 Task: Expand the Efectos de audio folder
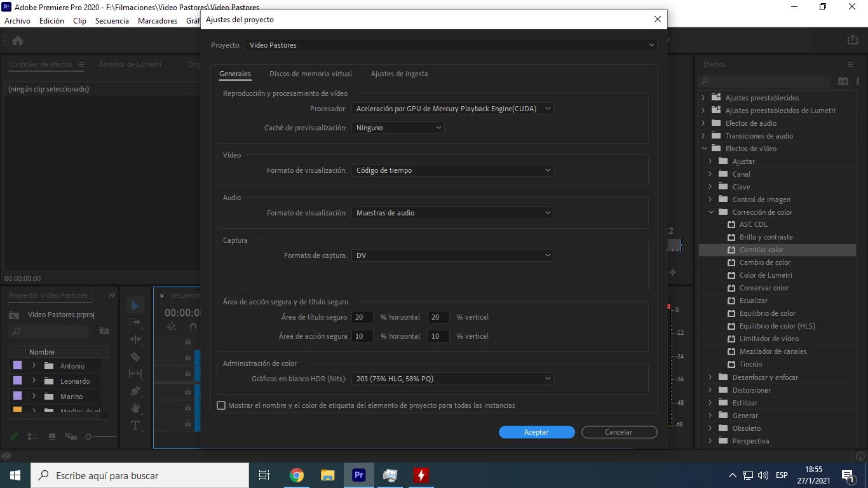coord(703,123)
